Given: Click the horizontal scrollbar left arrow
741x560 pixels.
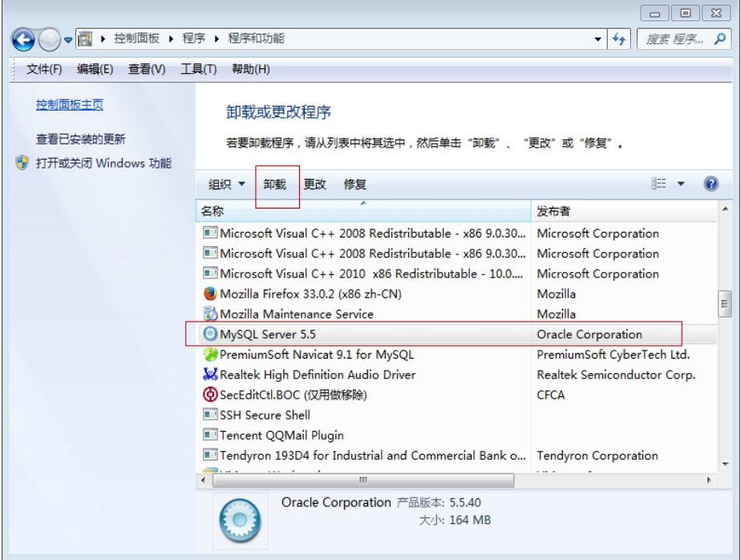Looking at the screenshot, I should tap(203, 480).
